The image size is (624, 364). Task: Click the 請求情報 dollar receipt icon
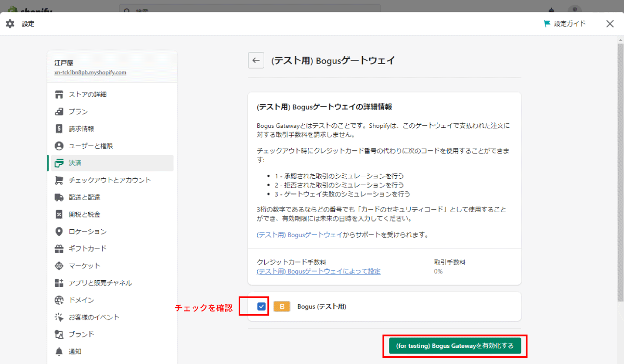point(59,129)
